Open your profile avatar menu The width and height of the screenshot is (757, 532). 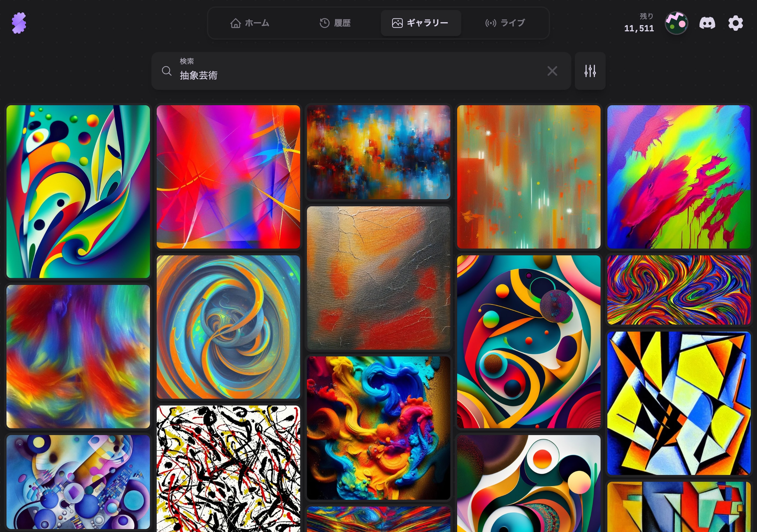(x=677, y=23)
